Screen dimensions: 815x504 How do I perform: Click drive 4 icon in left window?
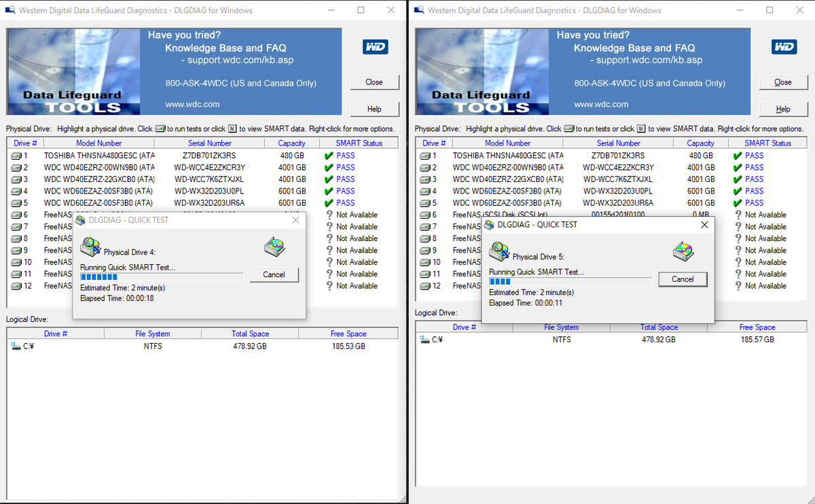point(16,191)
